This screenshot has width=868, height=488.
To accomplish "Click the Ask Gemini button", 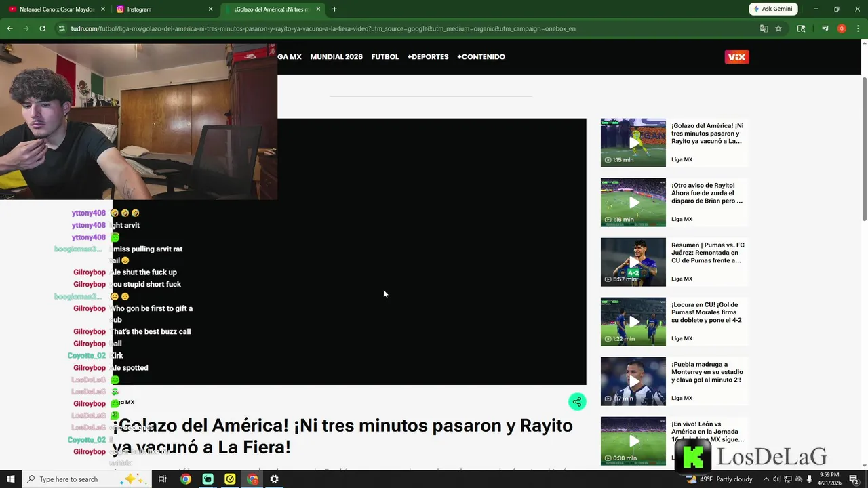I will pos(773,9).
